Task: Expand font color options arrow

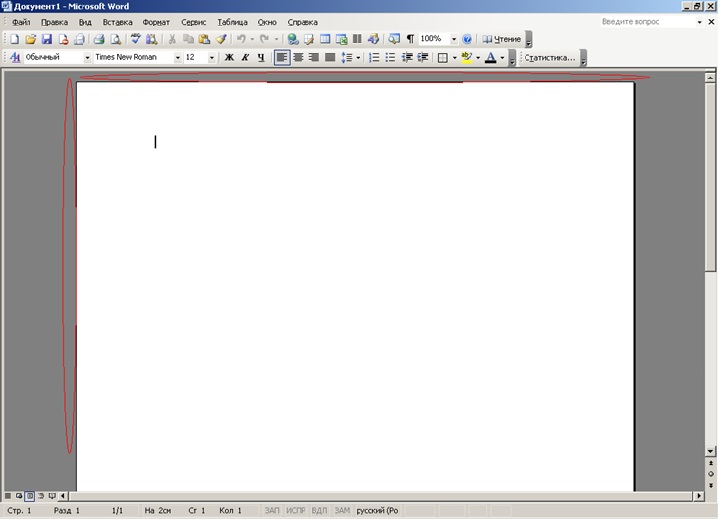Action: pos(502,58)
